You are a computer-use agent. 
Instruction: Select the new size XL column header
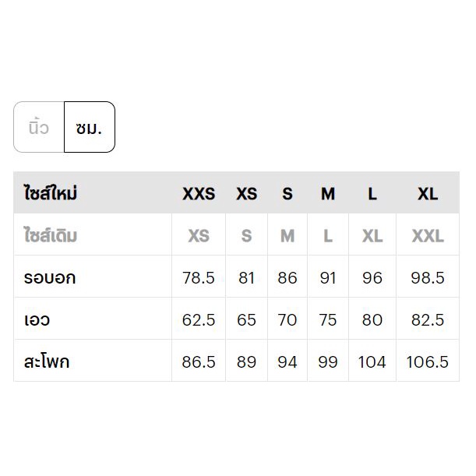(x=428, y=194)
